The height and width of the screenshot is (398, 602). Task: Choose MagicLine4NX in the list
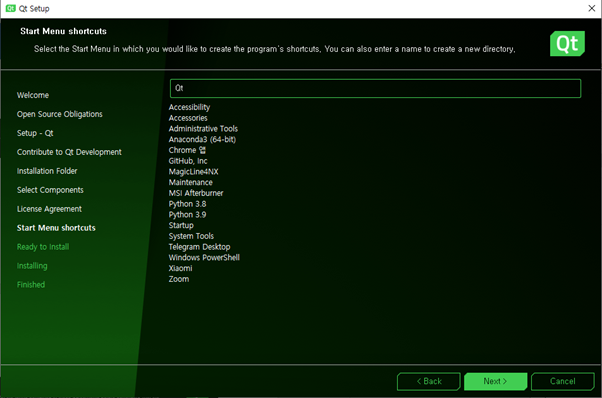click(x=194, y=172)
